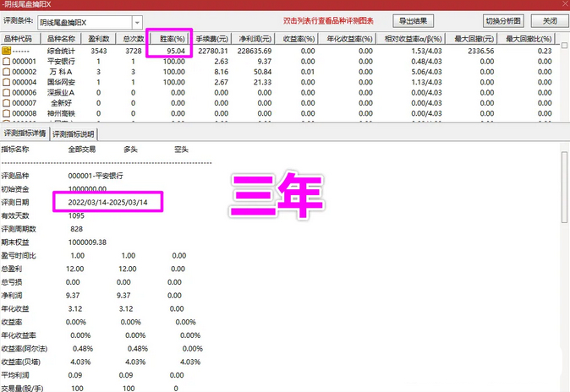
Task: Click the 228635.69 net profit value
Action: point(255,51)
